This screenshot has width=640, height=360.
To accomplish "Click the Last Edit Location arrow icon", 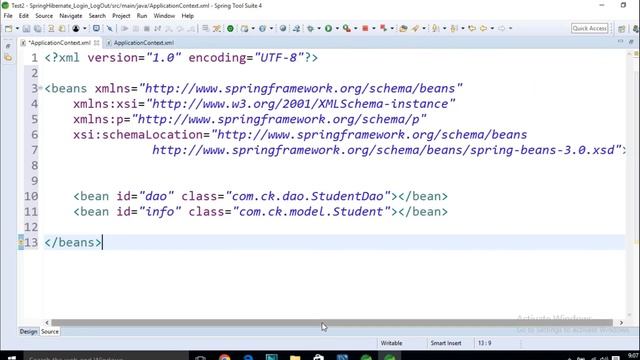I will [x=472, y=28].
